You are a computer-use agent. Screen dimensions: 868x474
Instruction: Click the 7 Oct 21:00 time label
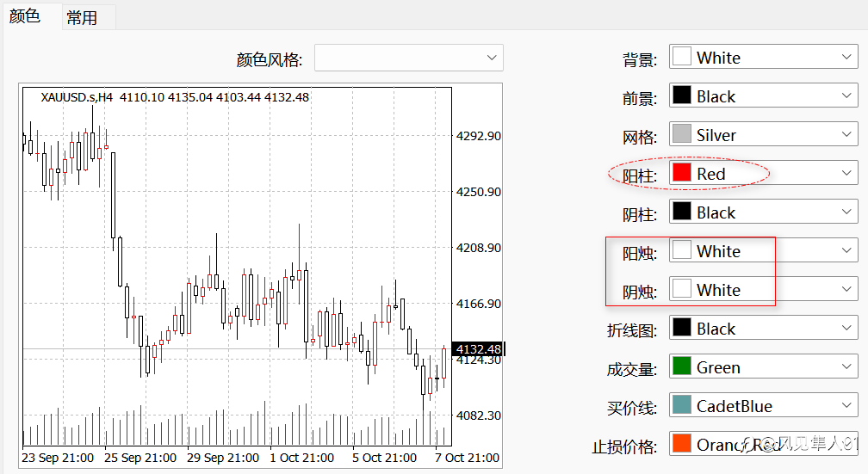pos(468,458)
